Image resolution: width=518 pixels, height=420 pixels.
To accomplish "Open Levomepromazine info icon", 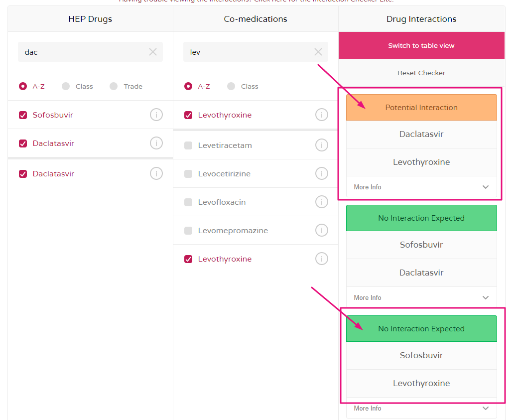I will [322, 231].
